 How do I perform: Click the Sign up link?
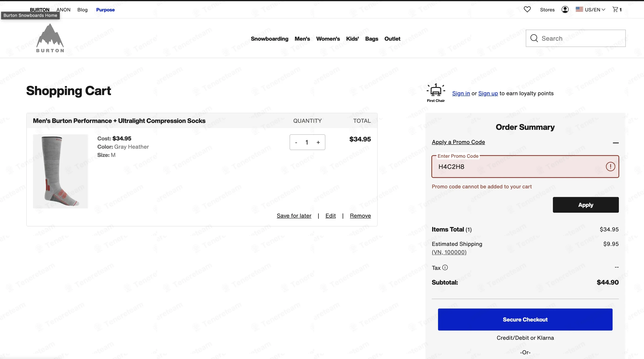[x=488, y=93]
